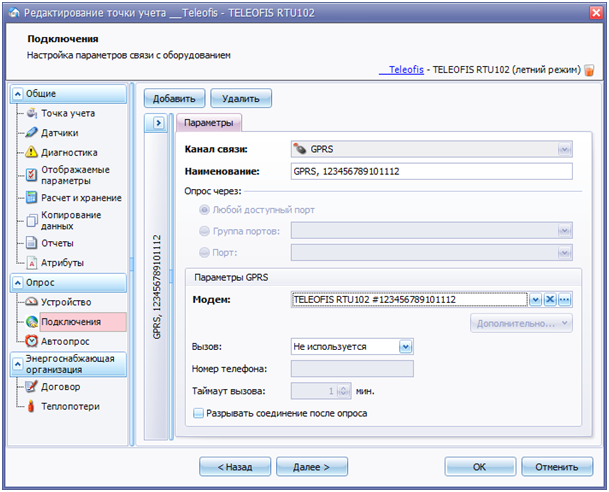The image size is (609, 492).
Task: Click the Теплопотери thermometer icon
Action: [31, 406]
